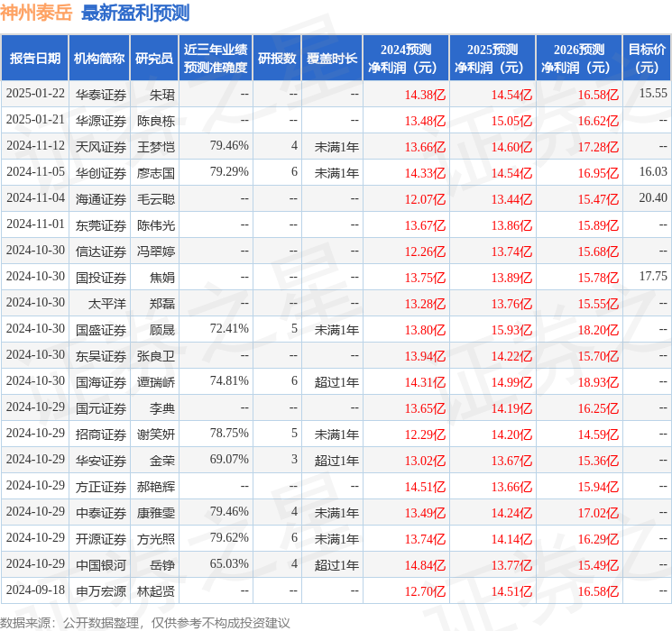Click target price 20.40
The height and width of the screenshot is (631, 672).
click(x=653, y=198)
